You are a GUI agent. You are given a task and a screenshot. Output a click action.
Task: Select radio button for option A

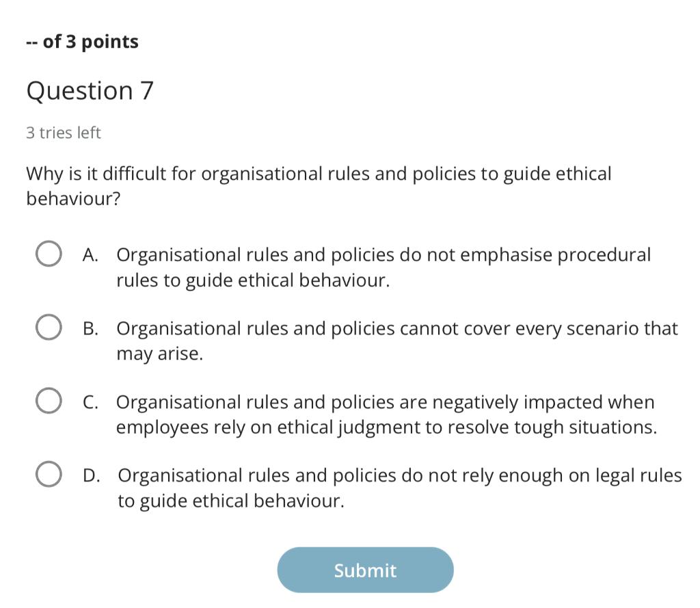[48, 253]
